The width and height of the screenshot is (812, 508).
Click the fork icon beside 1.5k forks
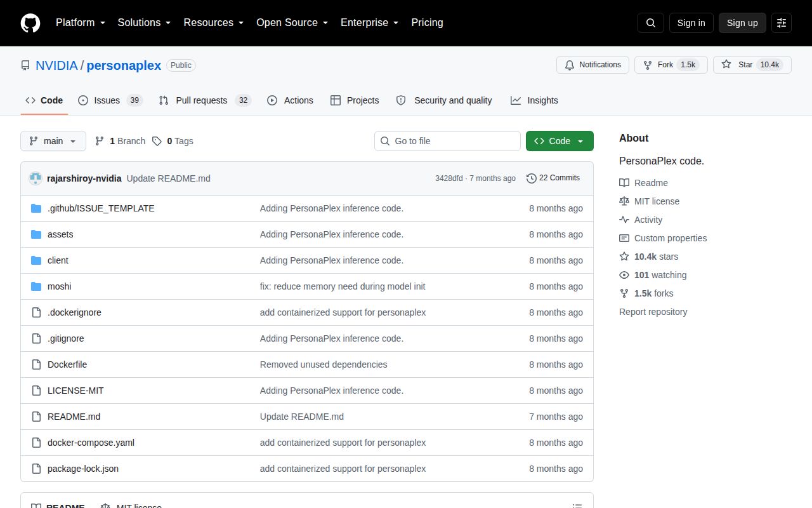[624, 293]
